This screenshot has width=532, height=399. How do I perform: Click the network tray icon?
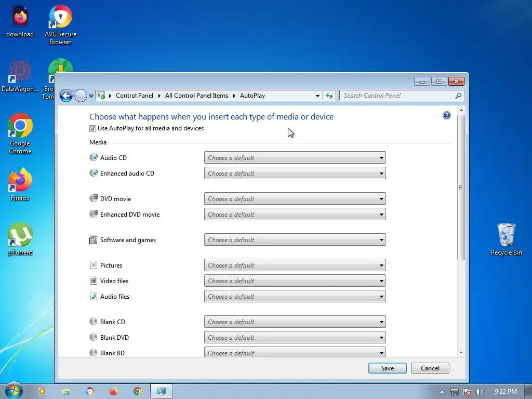455,392
